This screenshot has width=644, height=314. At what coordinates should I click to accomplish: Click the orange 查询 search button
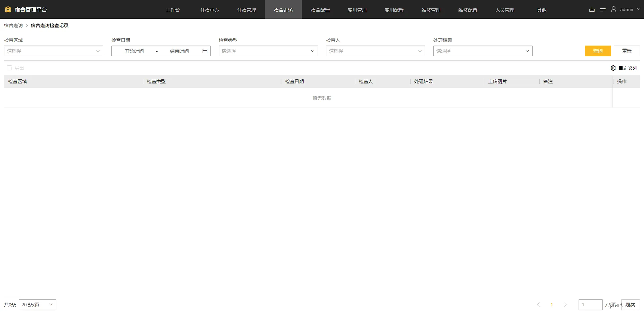598,51
